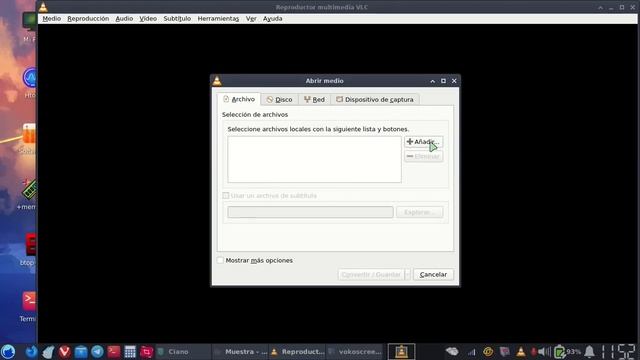640x360 pixels.
Task: Click the subtitle file path field
Action: pos(310,212)
